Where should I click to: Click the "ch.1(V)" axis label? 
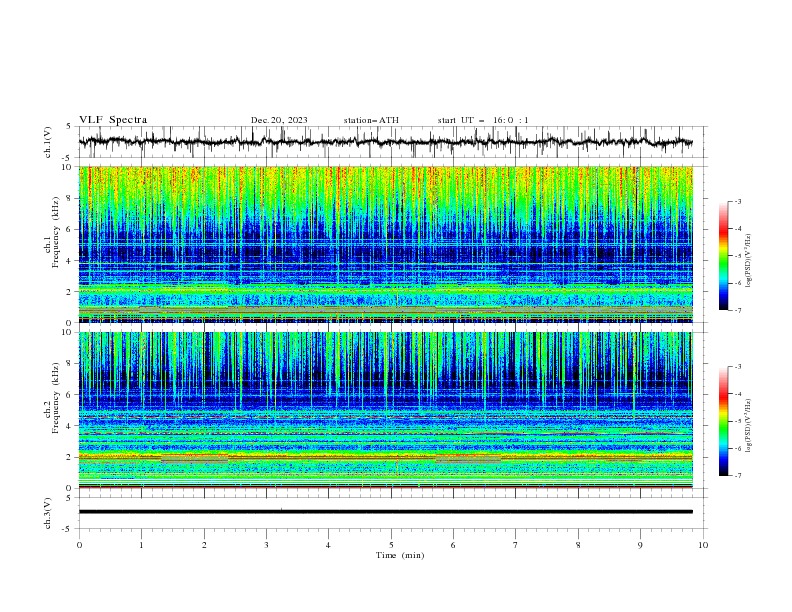(48, 142)
